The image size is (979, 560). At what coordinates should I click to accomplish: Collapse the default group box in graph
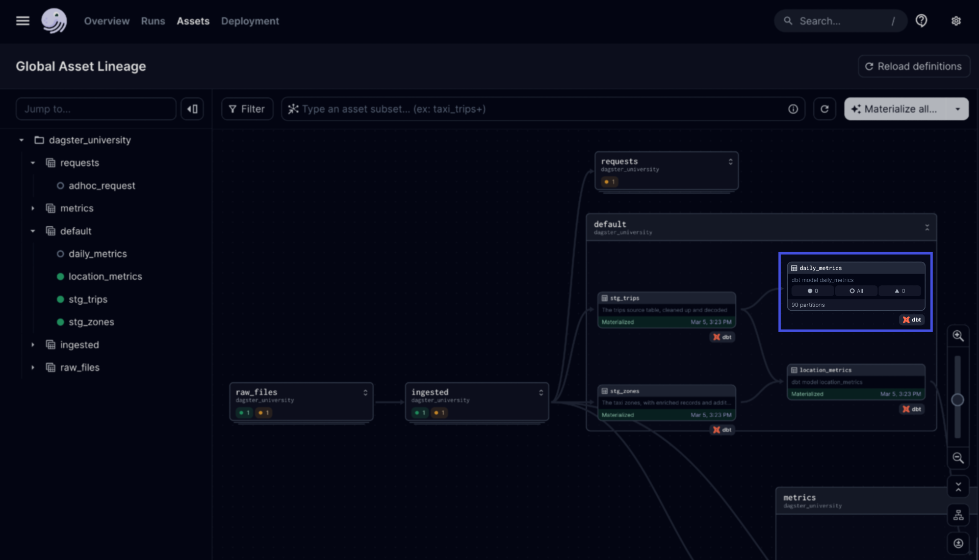coord(927,227)
